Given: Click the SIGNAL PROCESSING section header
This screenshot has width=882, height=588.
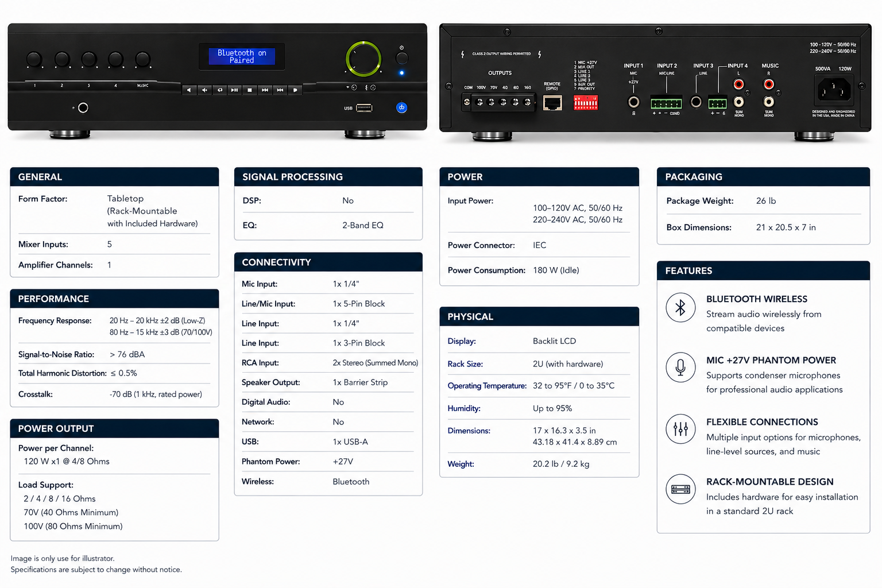Looking at the screenshot, I should (x=328, y=177).
